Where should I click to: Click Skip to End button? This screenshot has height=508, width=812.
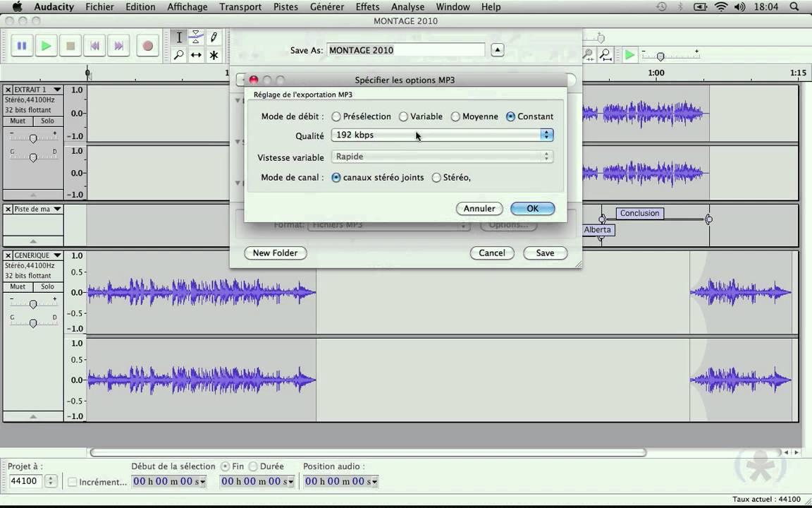(119, 46)
